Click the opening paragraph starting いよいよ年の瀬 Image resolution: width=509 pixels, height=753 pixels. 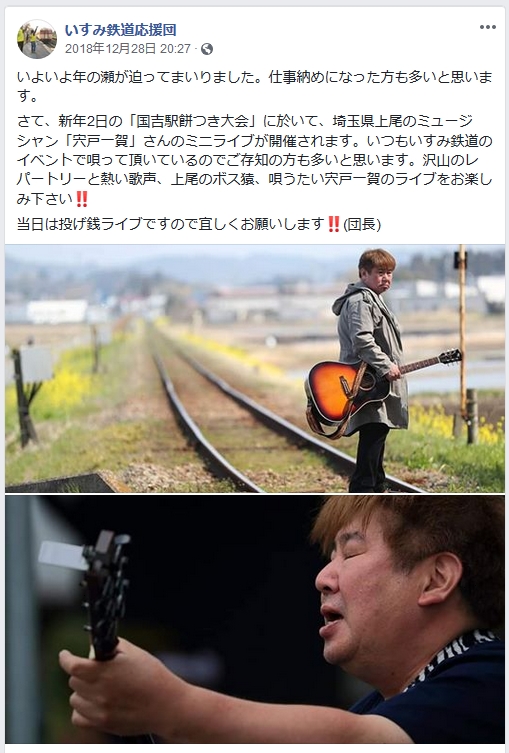(254, 87)
